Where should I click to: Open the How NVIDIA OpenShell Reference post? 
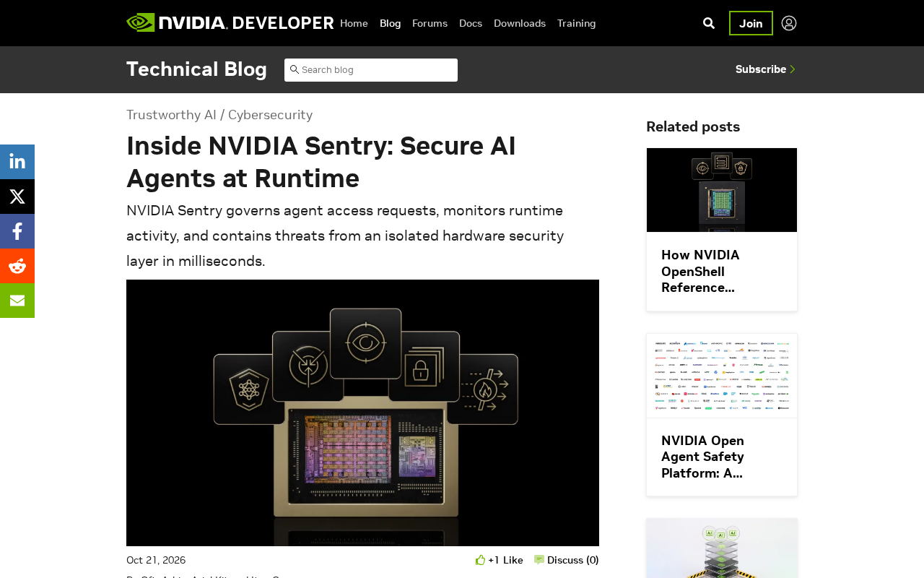[700, 271]
